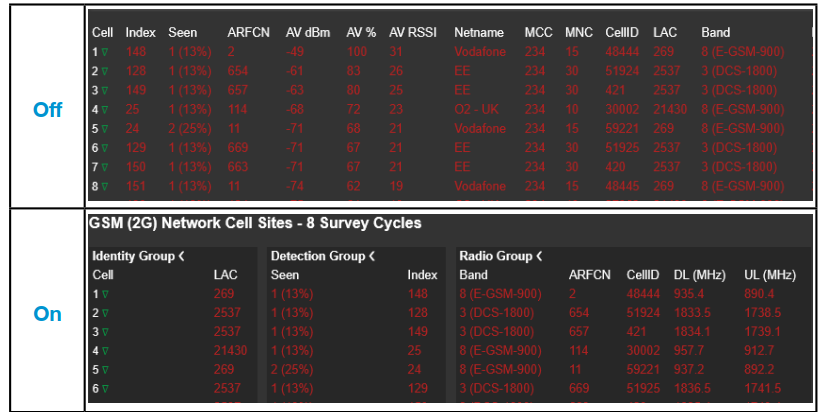Select AV dBm value -49
The width and height of the screenshot is (822, 412).
(295, 52)
